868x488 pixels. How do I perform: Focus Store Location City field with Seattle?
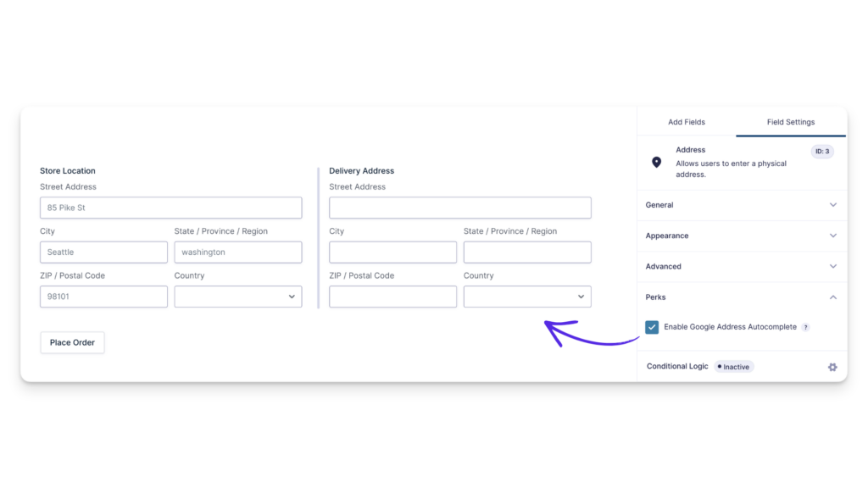103,252
